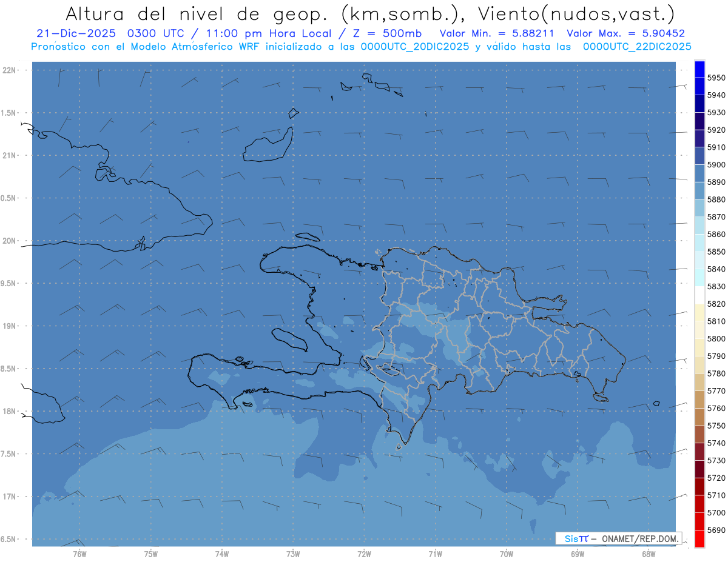728x562 pixels.
Task: Click the 76W longitude axis label
Action: (x=79, y=554)
